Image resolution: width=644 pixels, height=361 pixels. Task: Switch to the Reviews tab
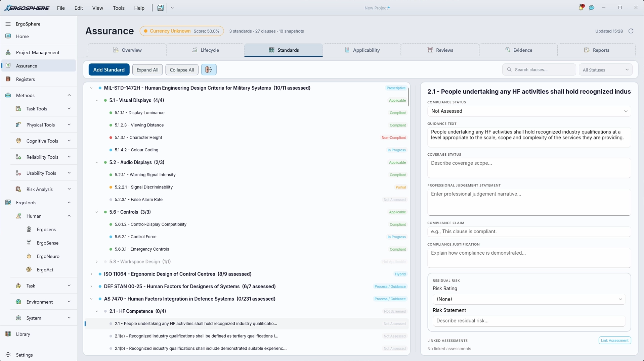click(440, 50)
